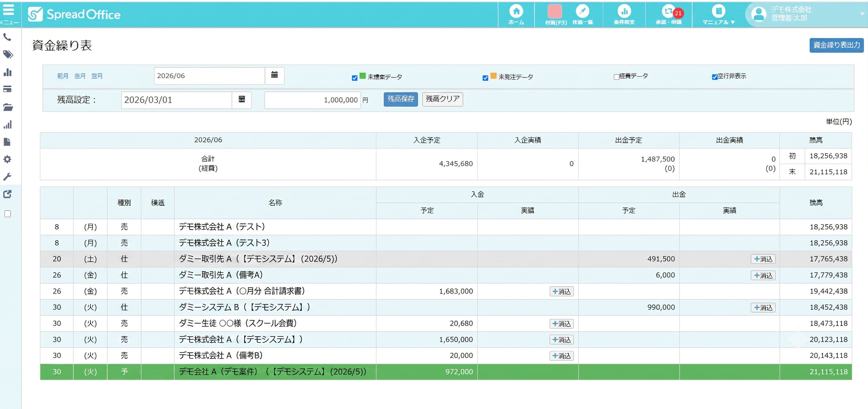Uncheck the 未発注データ checkbox
Viewport: 868px width, 409px height.
(485, 78)
